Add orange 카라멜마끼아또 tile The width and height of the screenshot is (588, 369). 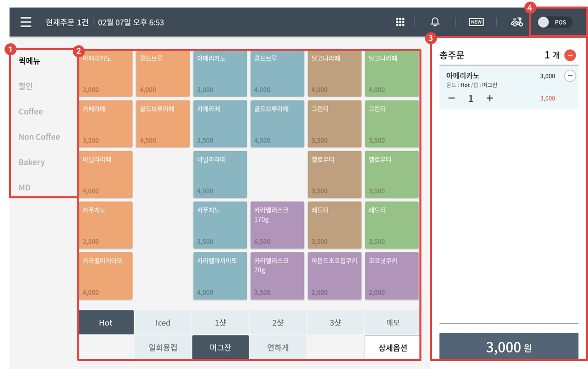[x=106, y=276]
